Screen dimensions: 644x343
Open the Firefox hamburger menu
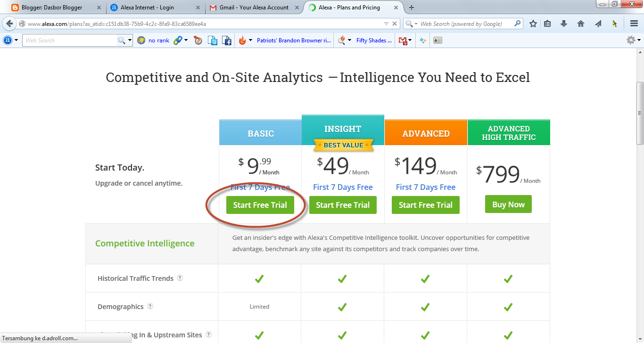pos(634,24)
